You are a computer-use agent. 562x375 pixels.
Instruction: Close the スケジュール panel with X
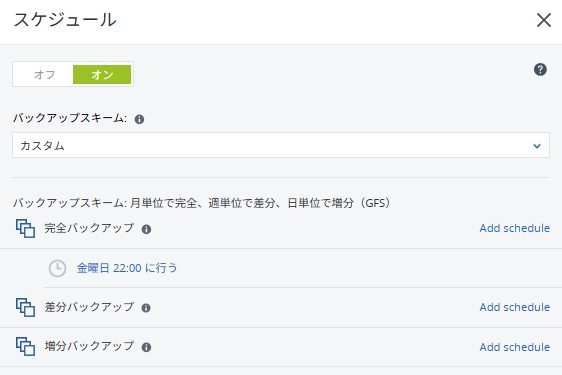pyautogui.click(x=544, y=20)
